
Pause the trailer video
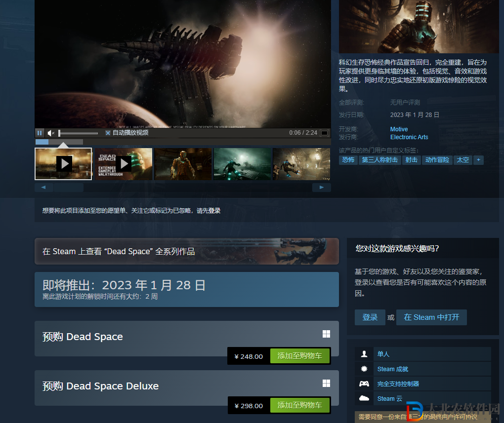tap(40, 133)
